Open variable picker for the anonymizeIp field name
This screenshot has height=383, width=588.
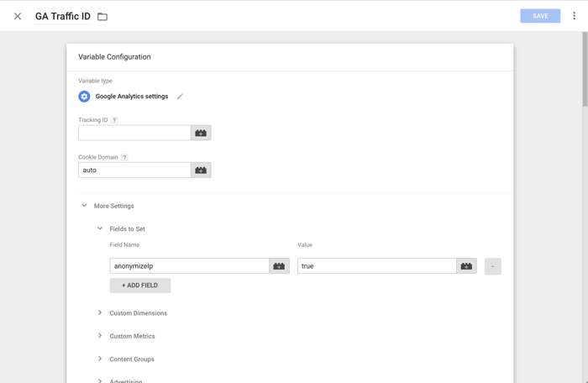pyautogui.click(x=279, y=266)
